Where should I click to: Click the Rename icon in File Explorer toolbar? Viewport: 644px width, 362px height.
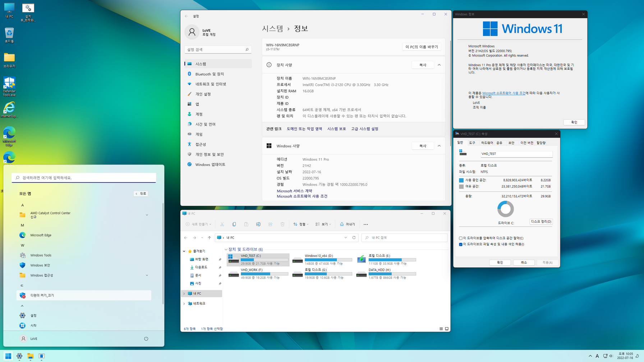coord(258,224)
